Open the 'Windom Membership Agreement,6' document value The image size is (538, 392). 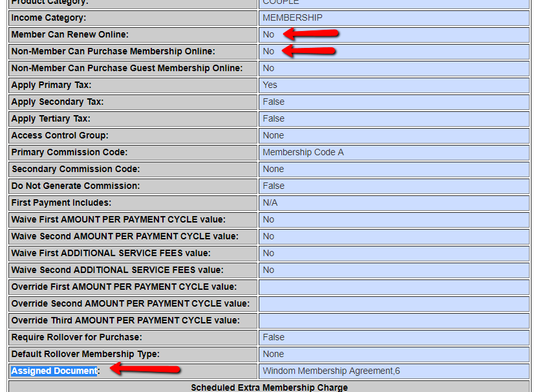click(331, 371)
